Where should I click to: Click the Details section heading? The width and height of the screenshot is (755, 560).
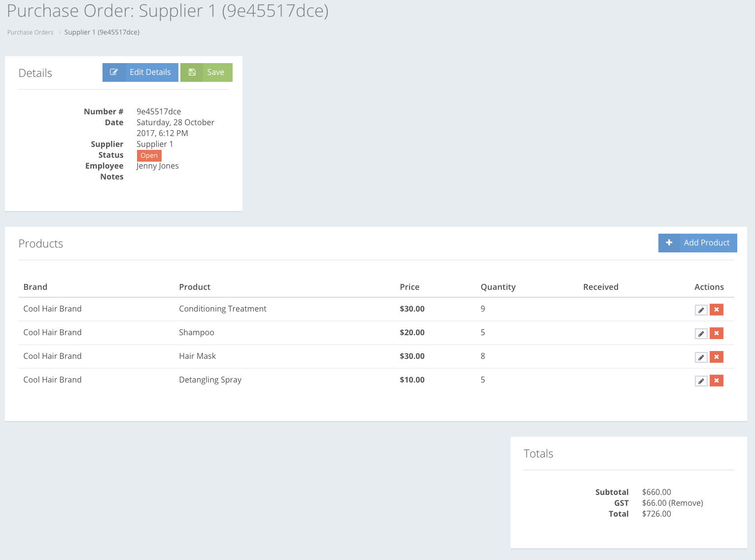pyautogui.click(x=35, y=73)
